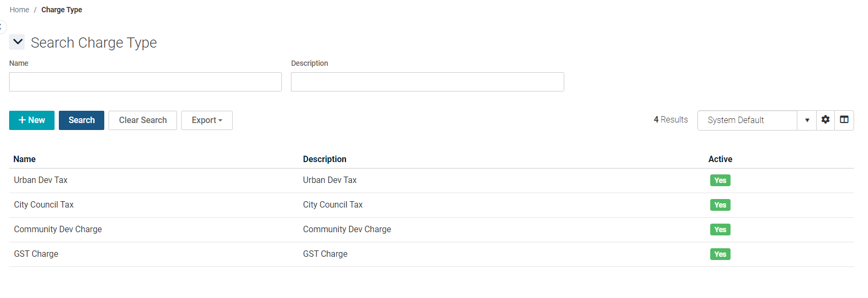The height and width of the screenshot is (298, 868).
Task: Click the New button
Action: click(x=32, y=120)
